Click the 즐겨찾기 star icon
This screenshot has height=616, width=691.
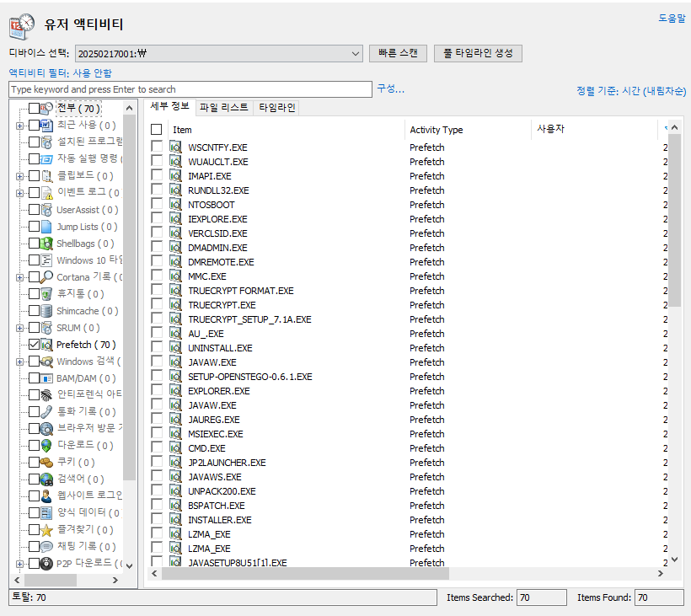46,530
